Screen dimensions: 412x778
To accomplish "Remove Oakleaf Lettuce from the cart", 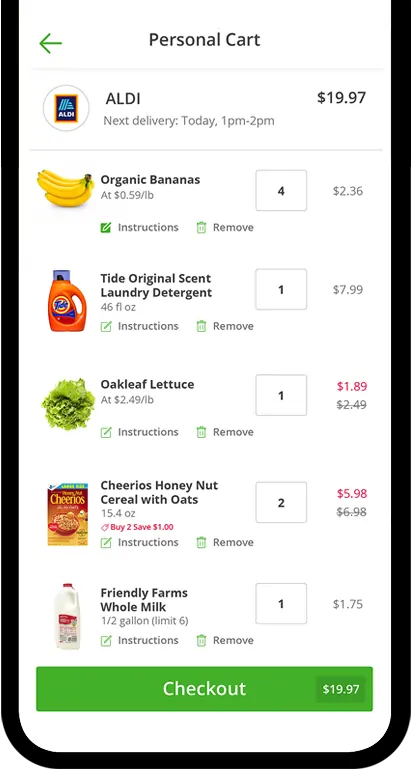I will click(x=225, y=432).
